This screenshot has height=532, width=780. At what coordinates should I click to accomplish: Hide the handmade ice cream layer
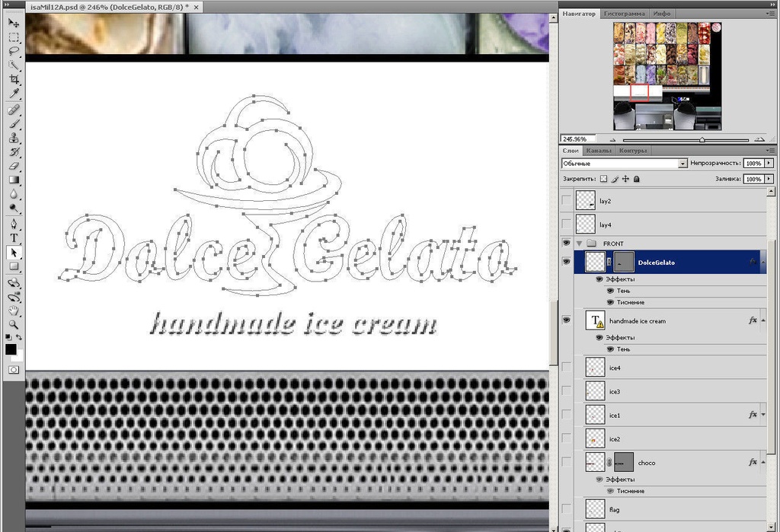coord(566,320)
